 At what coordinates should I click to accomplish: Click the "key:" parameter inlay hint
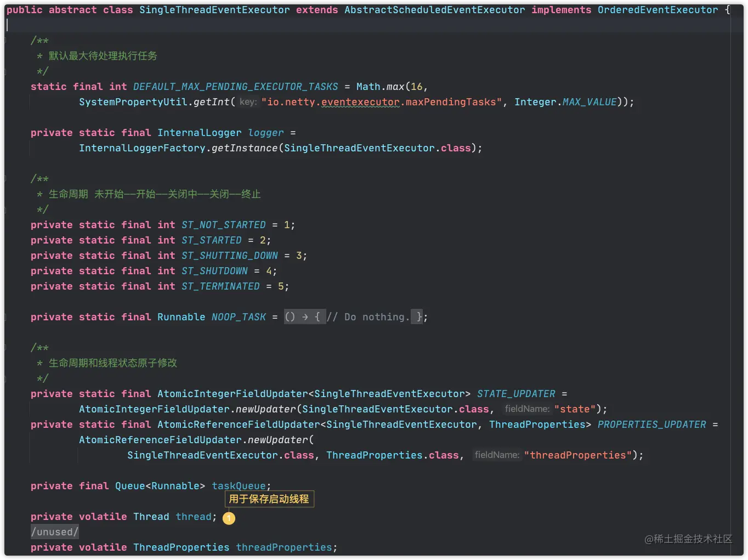(x=248, y=102)
